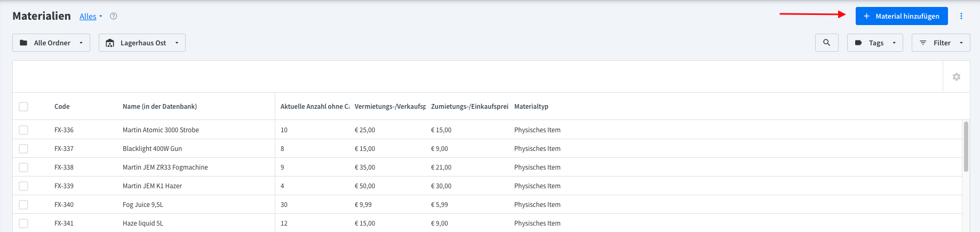Image resolution: width=980 pixels, height=232 pixels.
Task: Click the € 5,99 purchase price cell
Action: coord(440,205)
